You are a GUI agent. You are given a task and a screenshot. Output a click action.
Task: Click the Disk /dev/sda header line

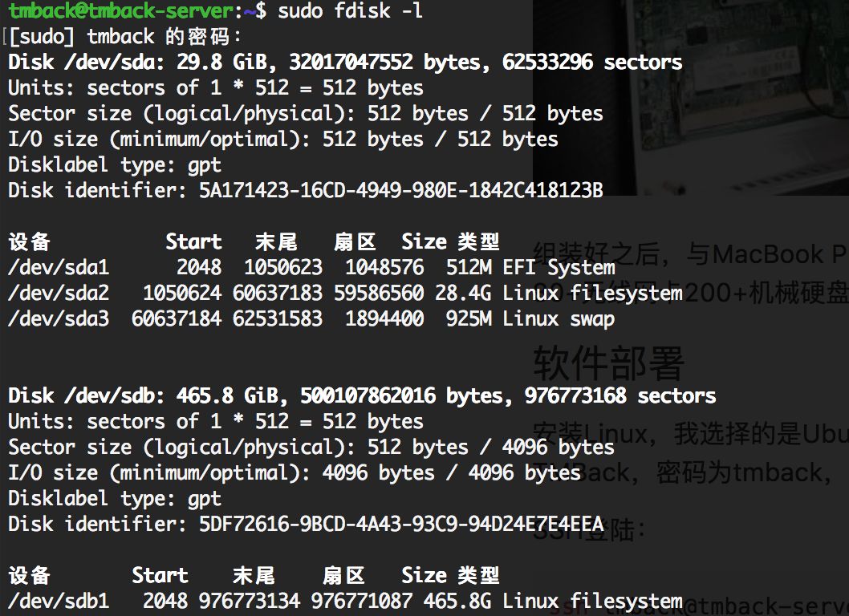345,62
